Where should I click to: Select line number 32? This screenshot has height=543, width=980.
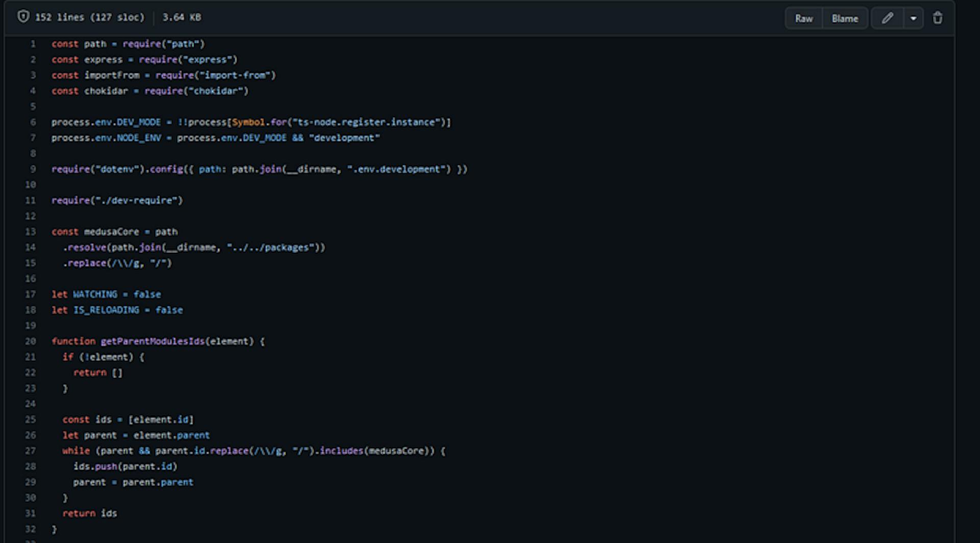(x=31, y=529)
